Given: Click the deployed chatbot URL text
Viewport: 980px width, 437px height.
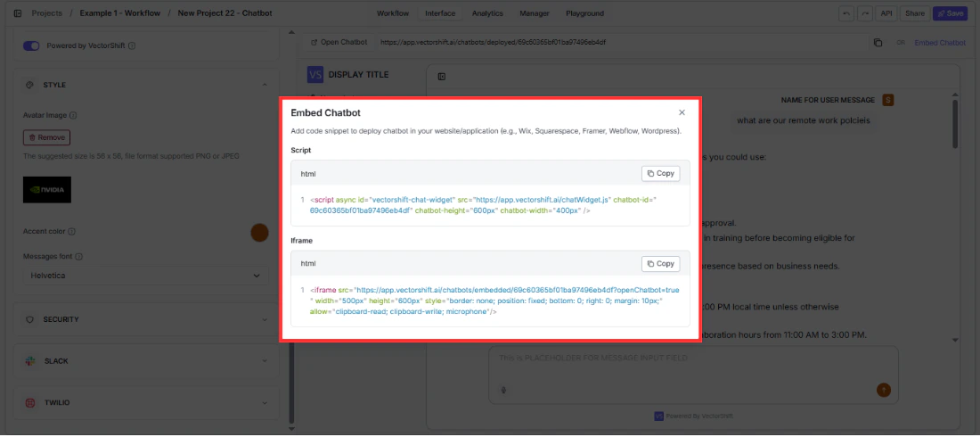Looking at the screenshot, I should (x=494, y=43).
